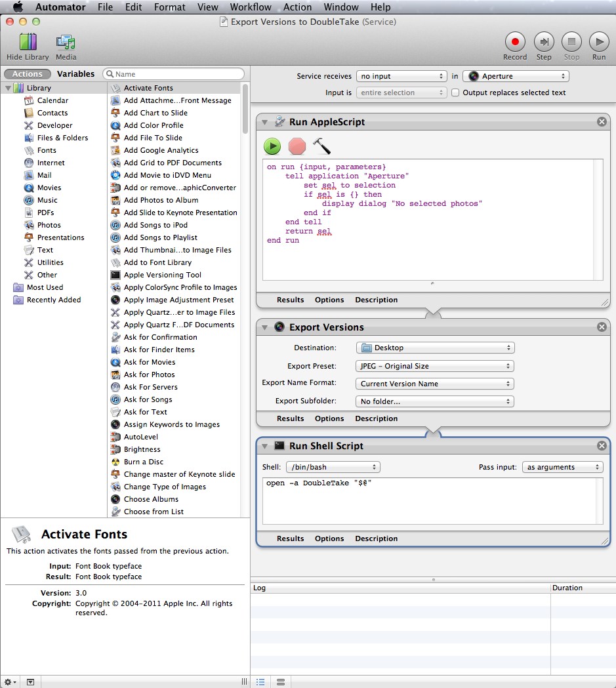616x688 pixels.
Task: Open the Aperture application dropdown
Action: click(x=516, y=76)
